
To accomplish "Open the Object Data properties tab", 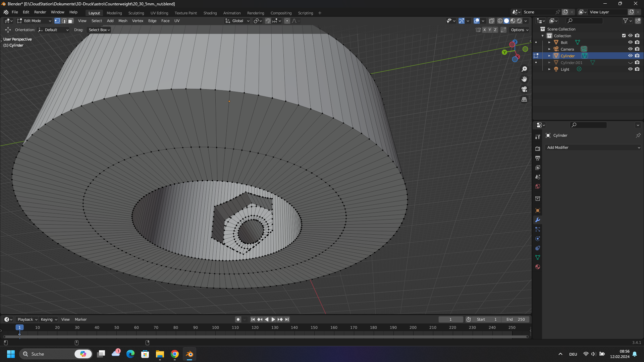I will pos(538,257).
